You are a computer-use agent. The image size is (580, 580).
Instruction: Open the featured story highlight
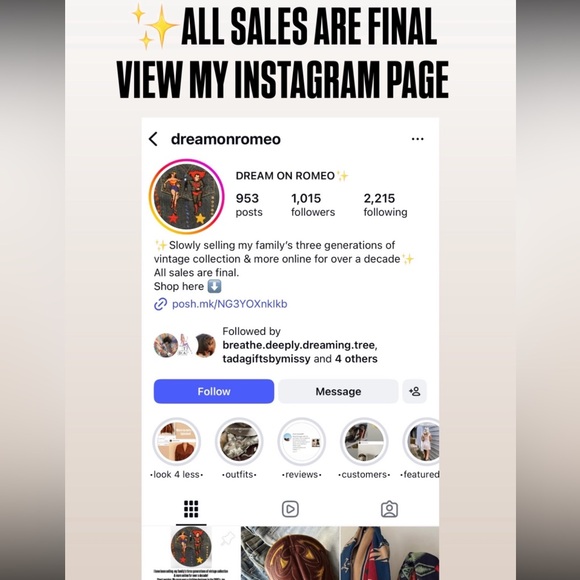pos(421,442)
